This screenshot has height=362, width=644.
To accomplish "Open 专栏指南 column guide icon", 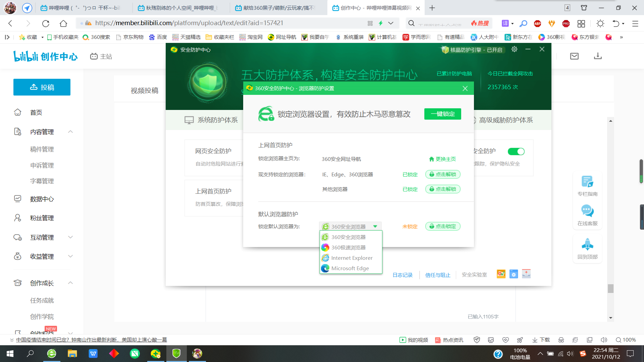I will pos(587,182).
